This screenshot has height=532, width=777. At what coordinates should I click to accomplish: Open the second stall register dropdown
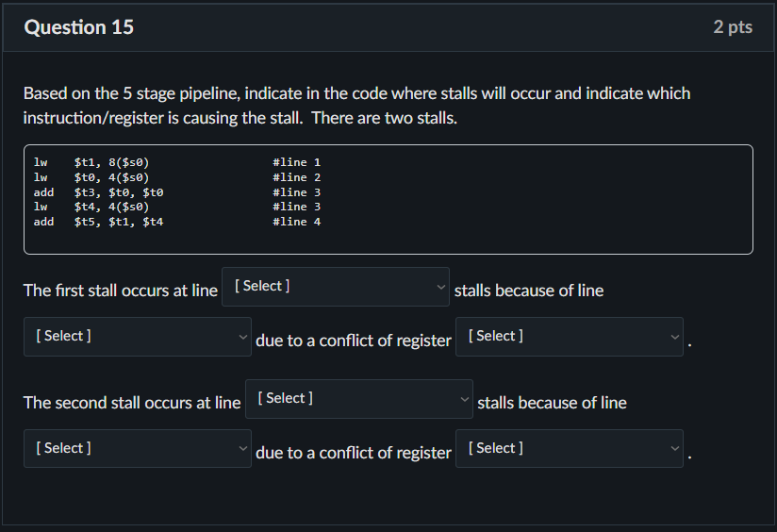tap(569, 449)
